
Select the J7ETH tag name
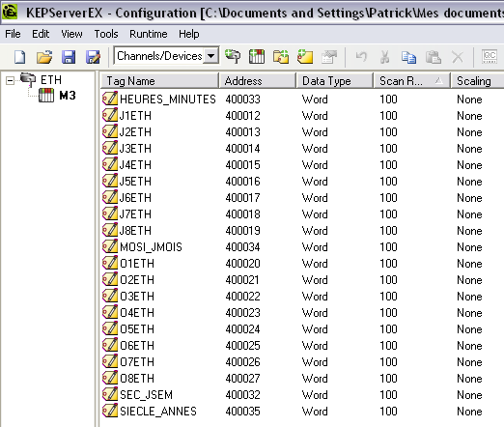(135, 214)
